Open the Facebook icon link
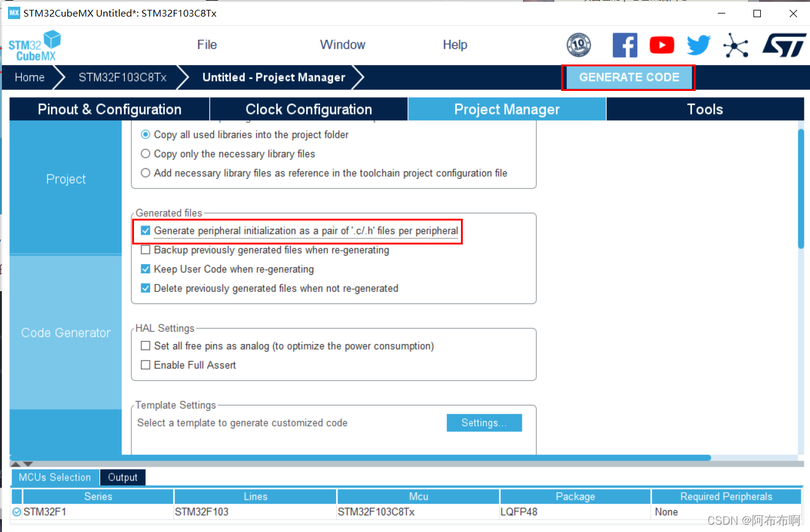 pyautogui.click(x=625, y=45)
